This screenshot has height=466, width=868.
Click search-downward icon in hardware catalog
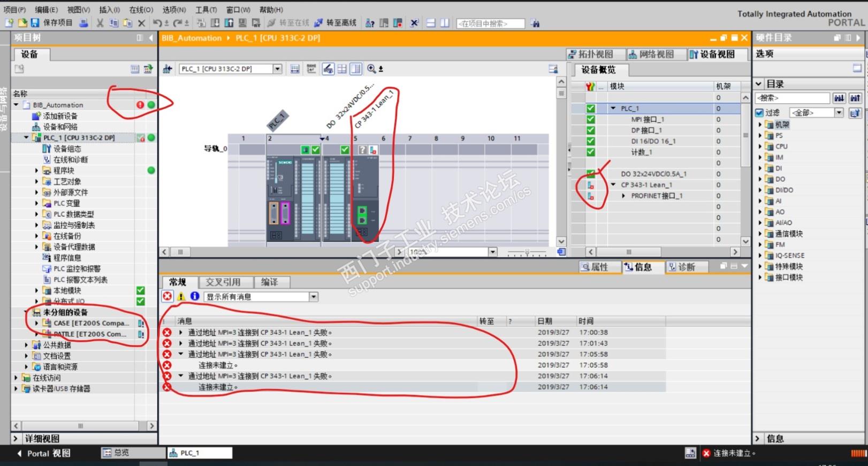(x=839, y=98)
